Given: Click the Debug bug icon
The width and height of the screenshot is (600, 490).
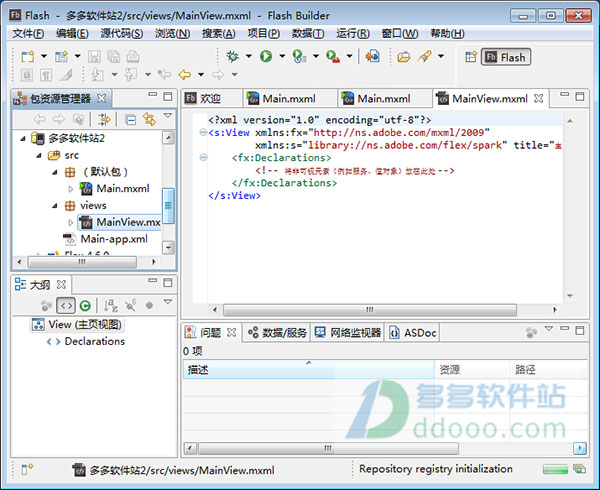Looking at the screenshot, I should click(x=232, y=57).
